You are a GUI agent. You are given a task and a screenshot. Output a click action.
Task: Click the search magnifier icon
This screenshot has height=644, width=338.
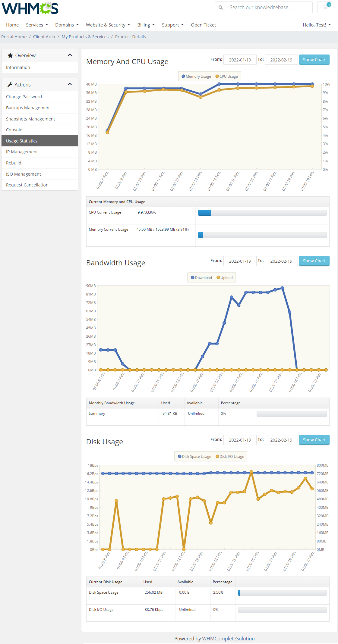click(221, 7)
